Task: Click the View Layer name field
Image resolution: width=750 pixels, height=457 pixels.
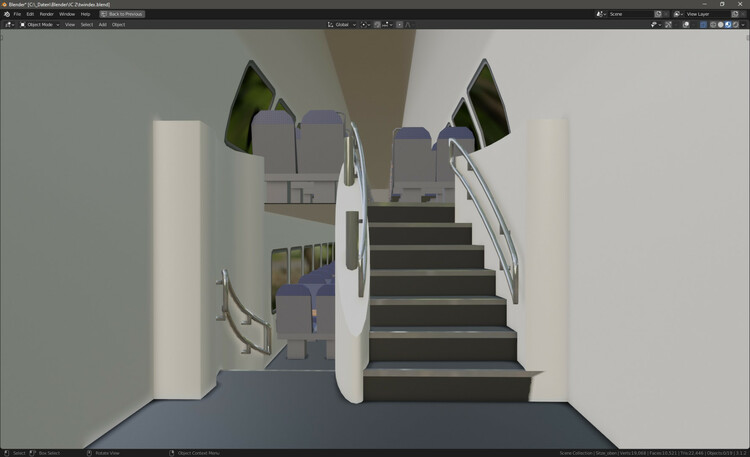Action: pyautogui.click(x=708, y=14)
